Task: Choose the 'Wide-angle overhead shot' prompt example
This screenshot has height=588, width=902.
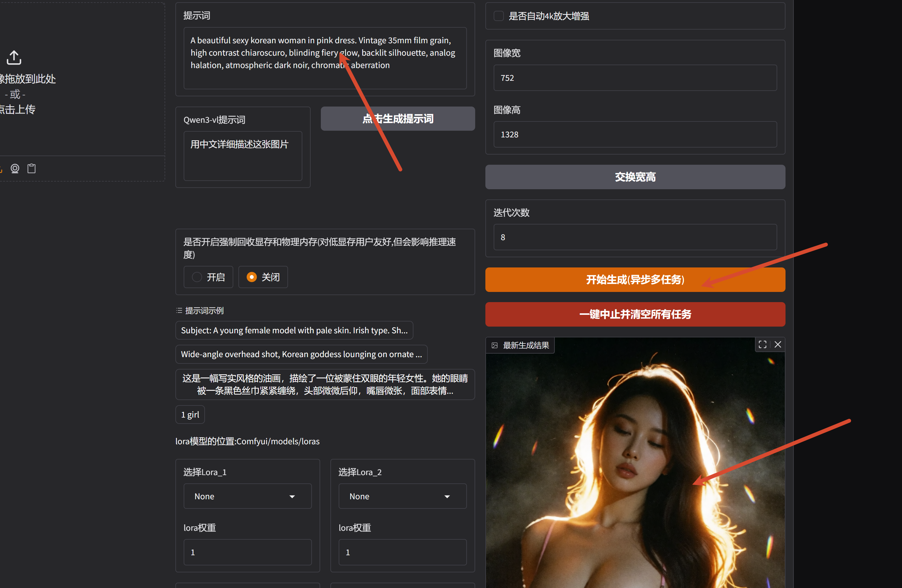Action: click(x=301, y=354)
